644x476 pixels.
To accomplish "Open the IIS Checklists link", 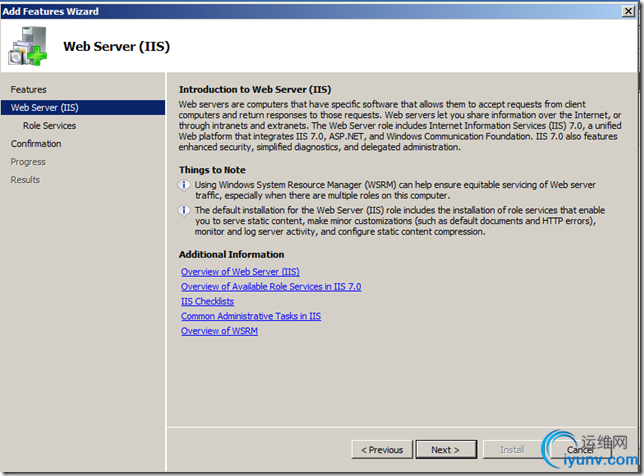I will pyautogui.click(x=207, y=301).
